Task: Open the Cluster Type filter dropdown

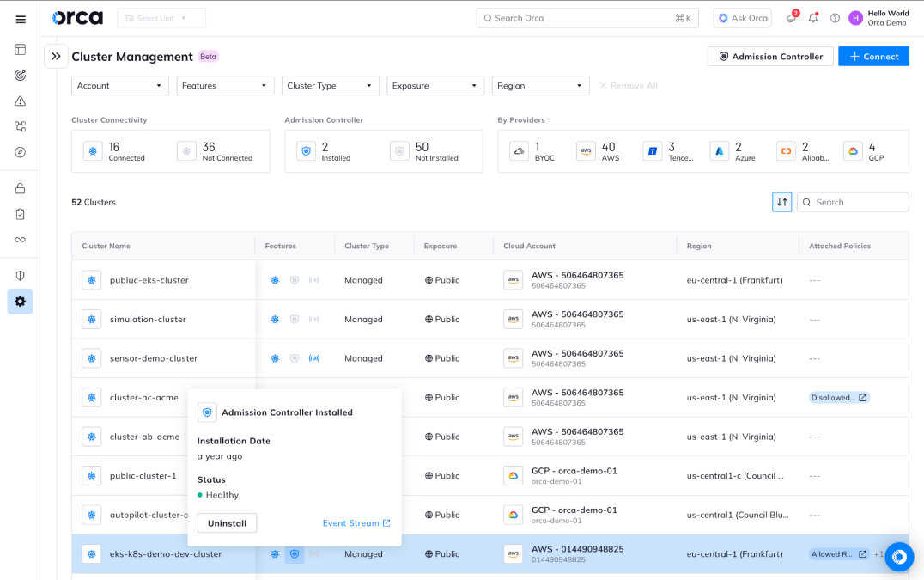Action: pyautogui.click(x=330, y=85)
